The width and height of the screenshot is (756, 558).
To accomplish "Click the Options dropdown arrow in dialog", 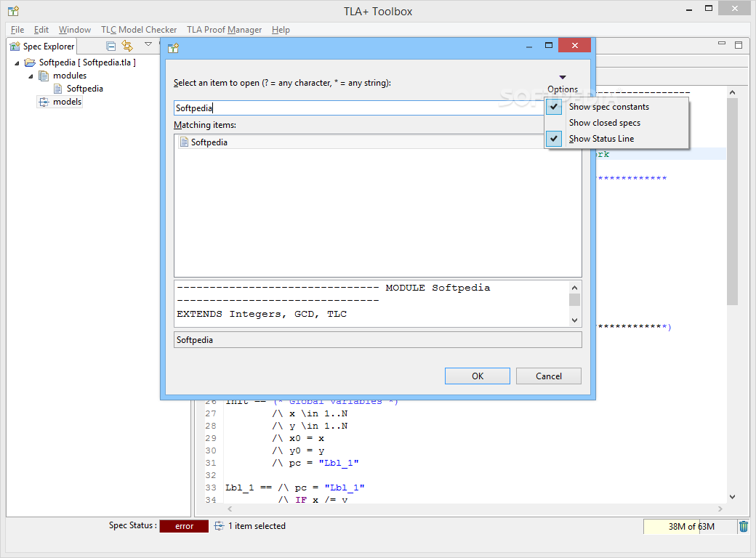I will [x=562, y=78].
